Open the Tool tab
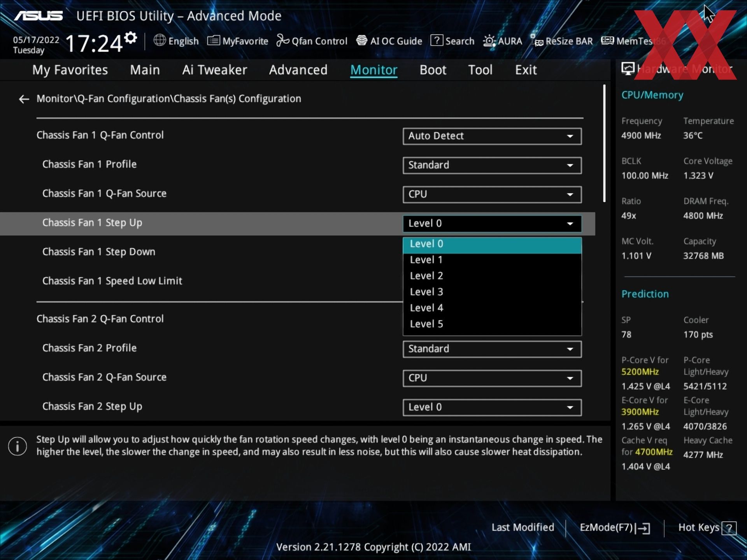This screenshot has width=747, height=560. coord(480,70)
